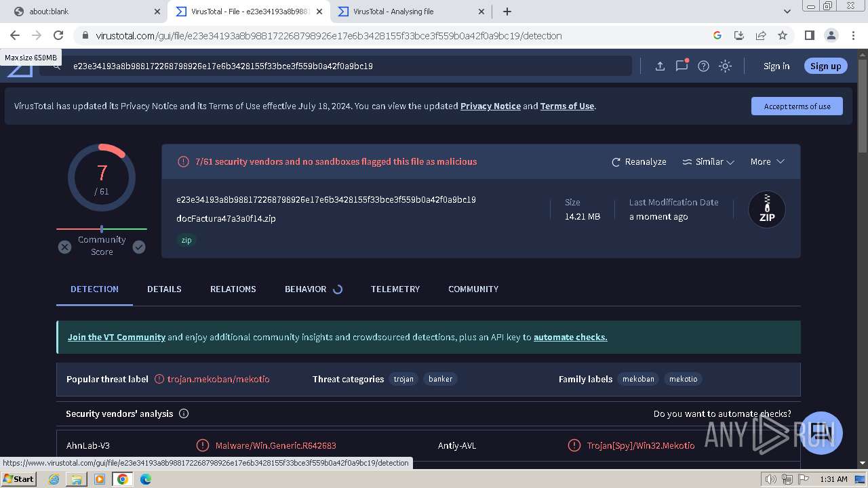Click the docFactura47a3a0f14.zip file name
The image size is (868, 488).
click(x=226, y=218)
